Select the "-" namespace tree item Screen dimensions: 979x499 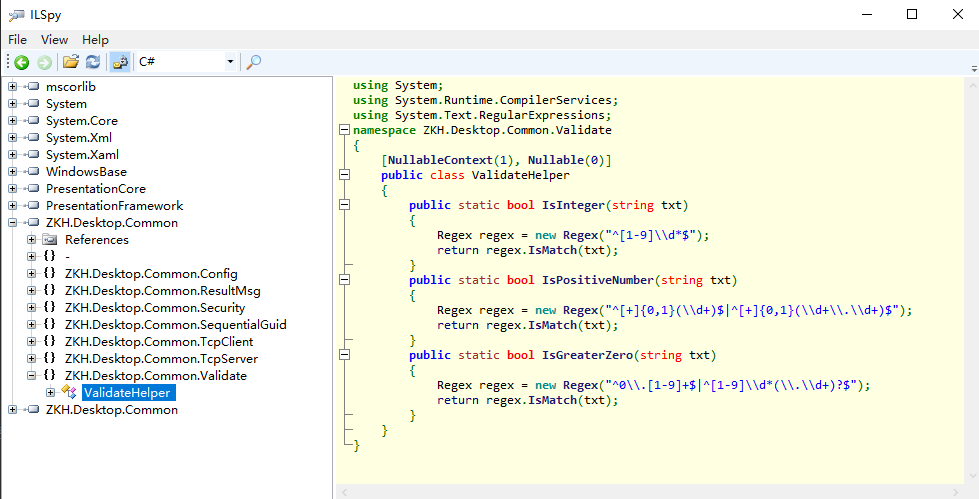tap(67, 257)
